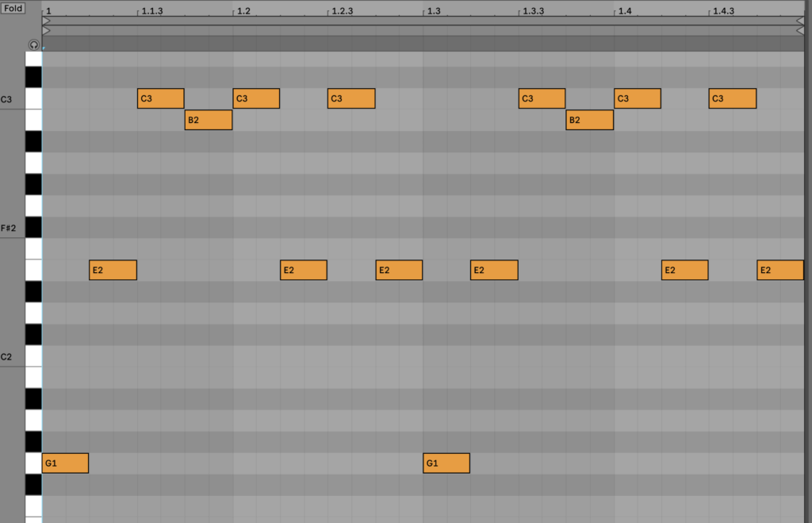The image size is (812, 523).
Task: Play the B2 piano key below C3
Action: click(33, 120)
